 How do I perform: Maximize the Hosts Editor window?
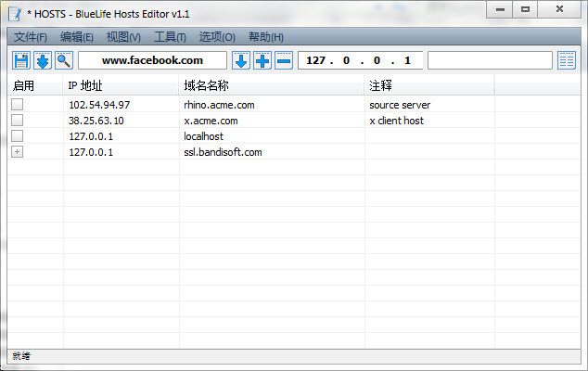coord(525,9)
